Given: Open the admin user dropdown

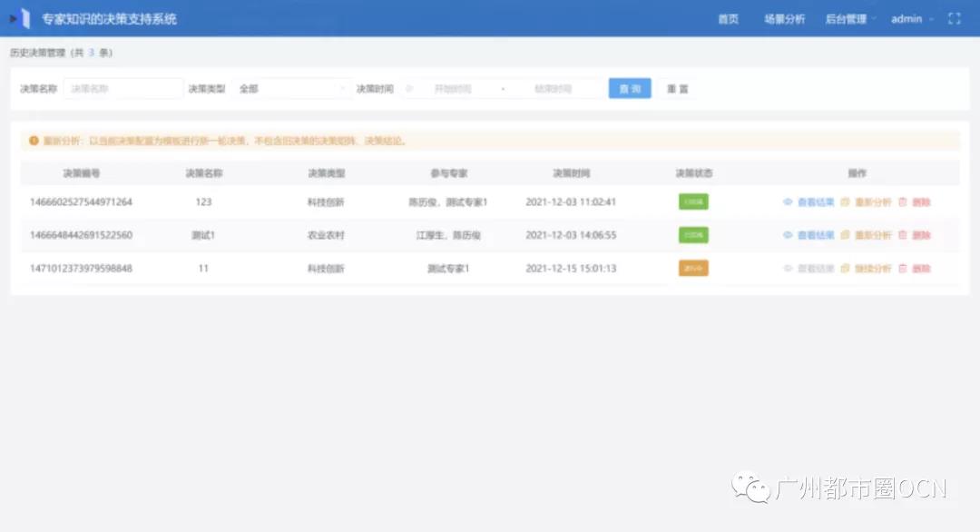Looking at the screenshot, I should [x=912, y=19].
